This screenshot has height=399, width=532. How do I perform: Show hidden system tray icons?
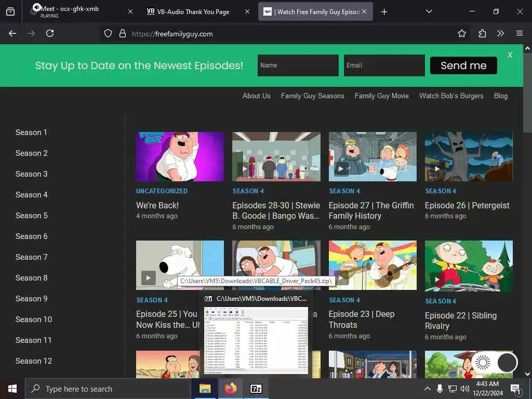point(428,389)
